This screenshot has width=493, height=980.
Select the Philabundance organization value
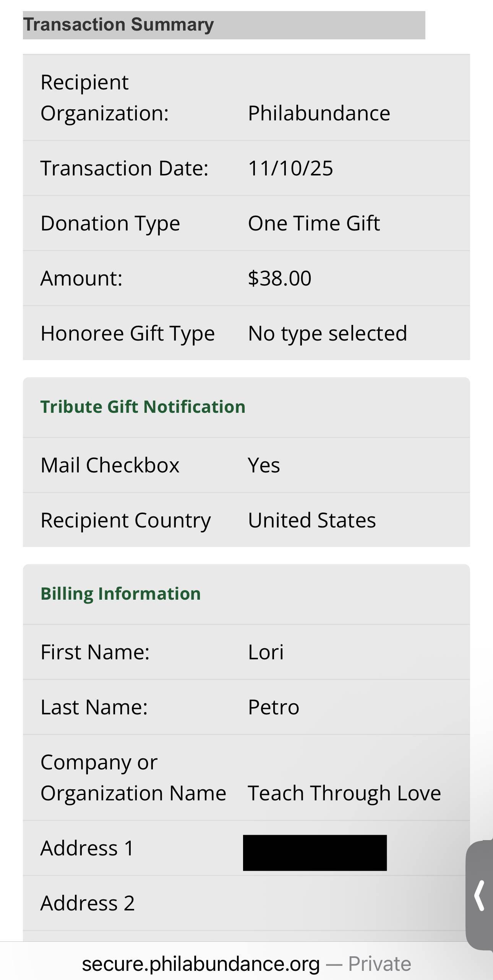(319, 113)
